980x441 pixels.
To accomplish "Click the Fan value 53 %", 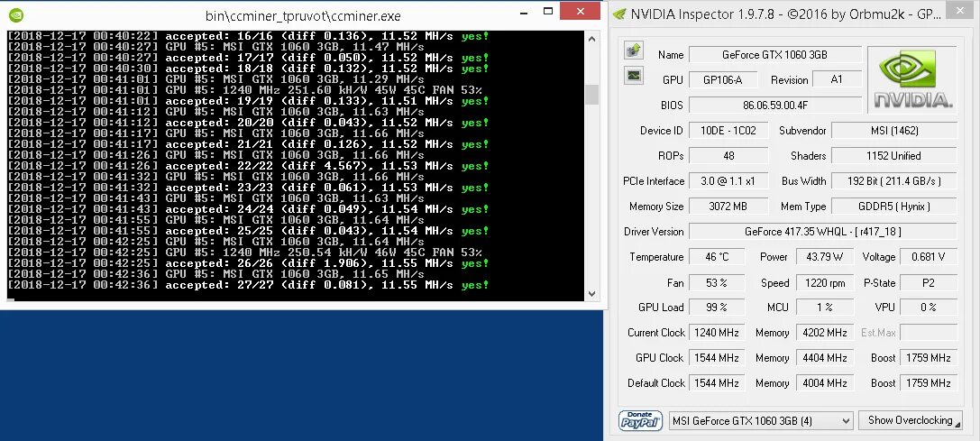I will [x=717, y=283].
